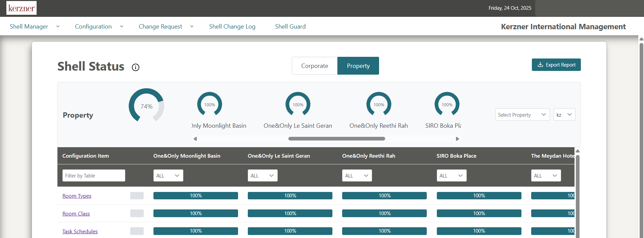Click the 74% Property donut chart

pyautogui.click(x=146, y=106)
